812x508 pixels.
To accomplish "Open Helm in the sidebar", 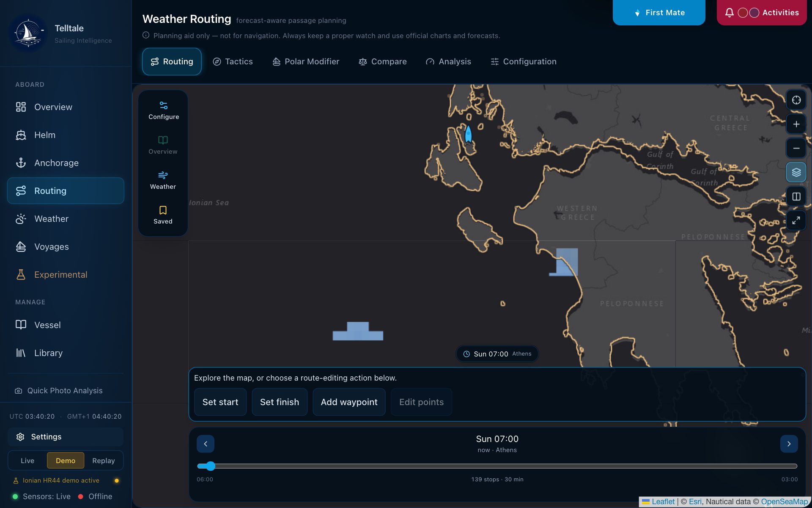I will [x=66, y=135].
